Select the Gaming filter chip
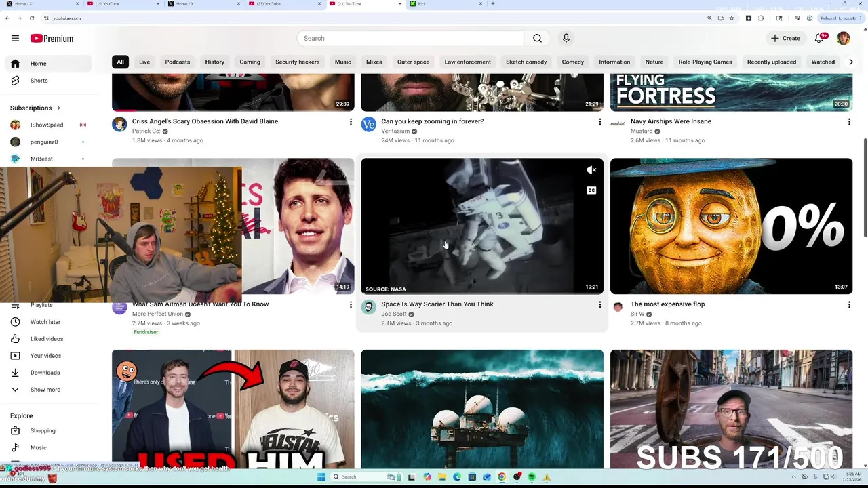The image size is (868, 488). [250, 62]
